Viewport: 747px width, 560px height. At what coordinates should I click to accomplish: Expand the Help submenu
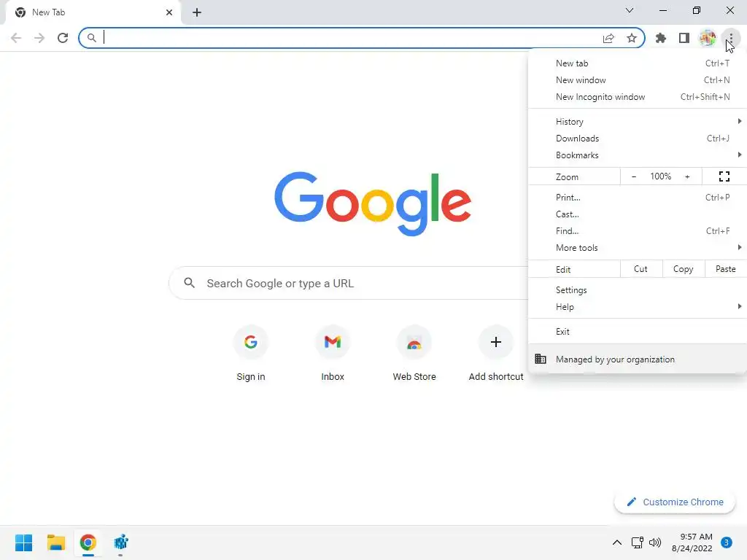[638, 307]
